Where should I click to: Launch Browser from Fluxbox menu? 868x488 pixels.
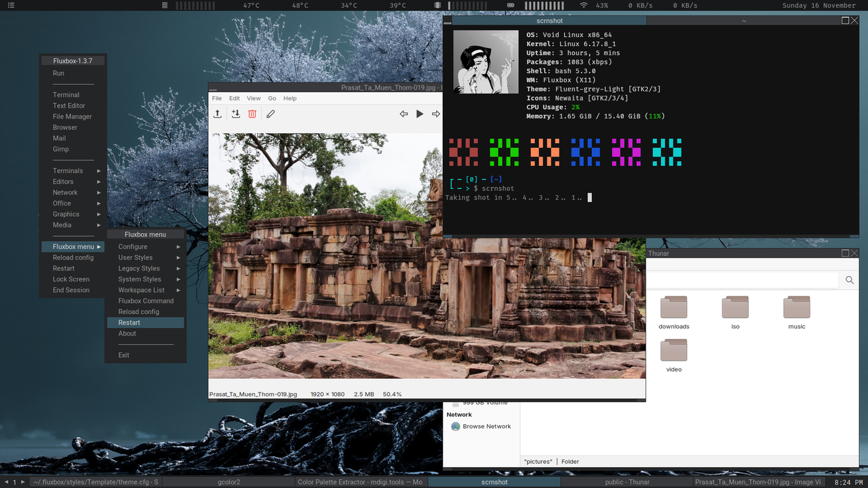point(73,127)
